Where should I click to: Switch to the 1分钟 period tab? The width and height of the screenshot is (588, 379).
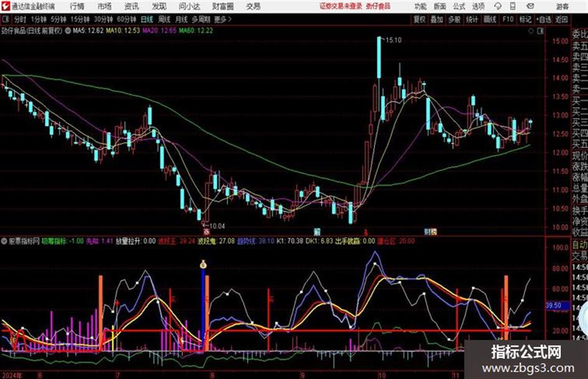pyautogui.click(x=39, y=19)
